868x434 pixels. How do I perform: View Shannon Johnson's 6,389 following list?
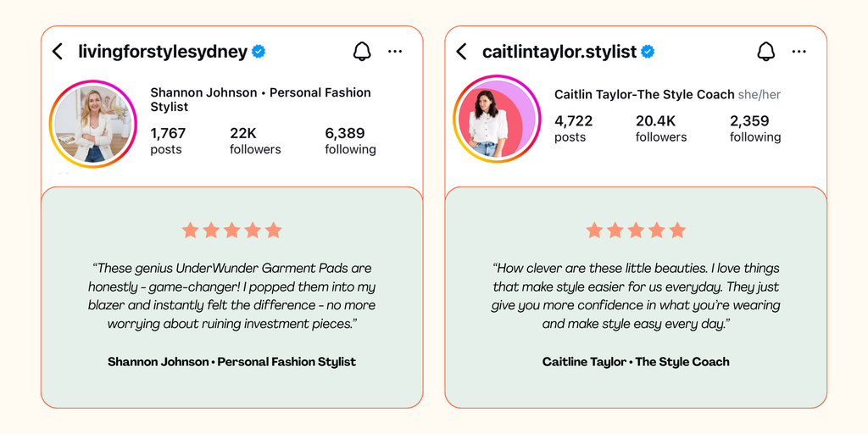point(350,141)
